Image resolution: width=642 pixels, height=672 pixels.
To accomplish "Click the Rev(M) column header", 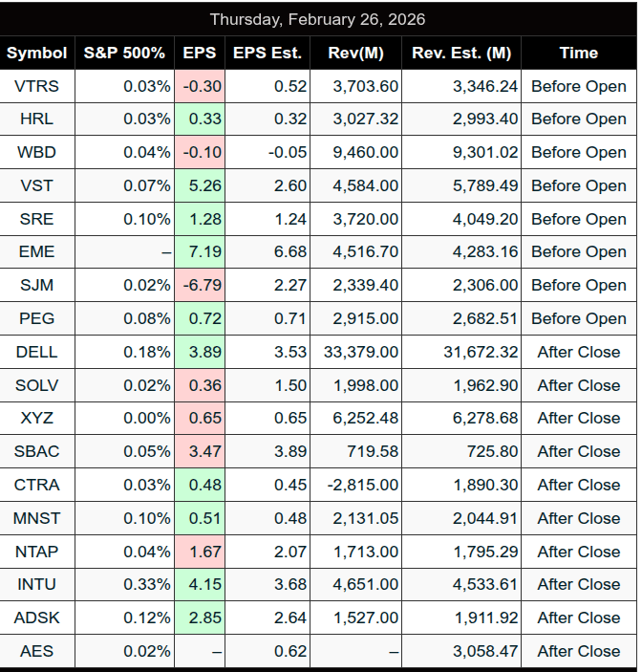I will pyautogui.click(x=356, y=53).
